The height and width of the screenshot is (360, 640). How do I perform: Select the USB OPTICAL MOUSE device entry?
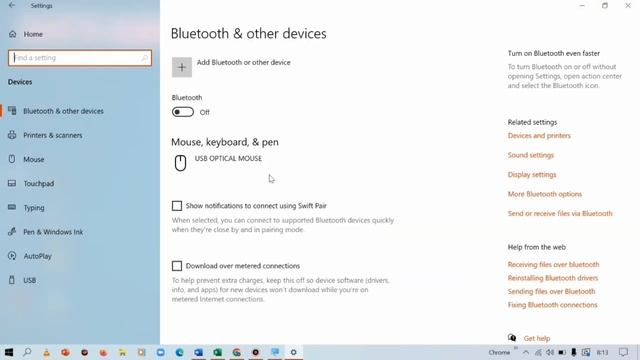[228, 158]
